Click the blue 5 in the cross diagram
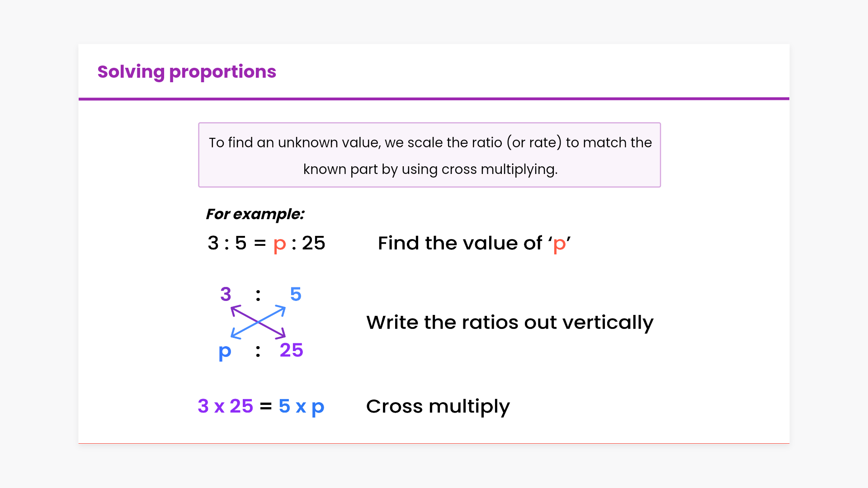This screenshot has height=488, width=868. (x=296, y=295)
